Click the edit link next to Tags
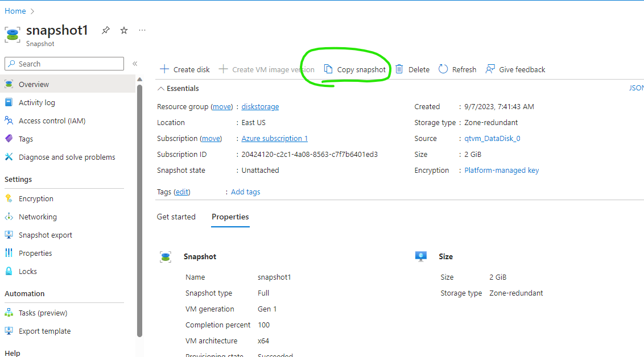This screenshot has height=357, width=644. pos(182,192)
